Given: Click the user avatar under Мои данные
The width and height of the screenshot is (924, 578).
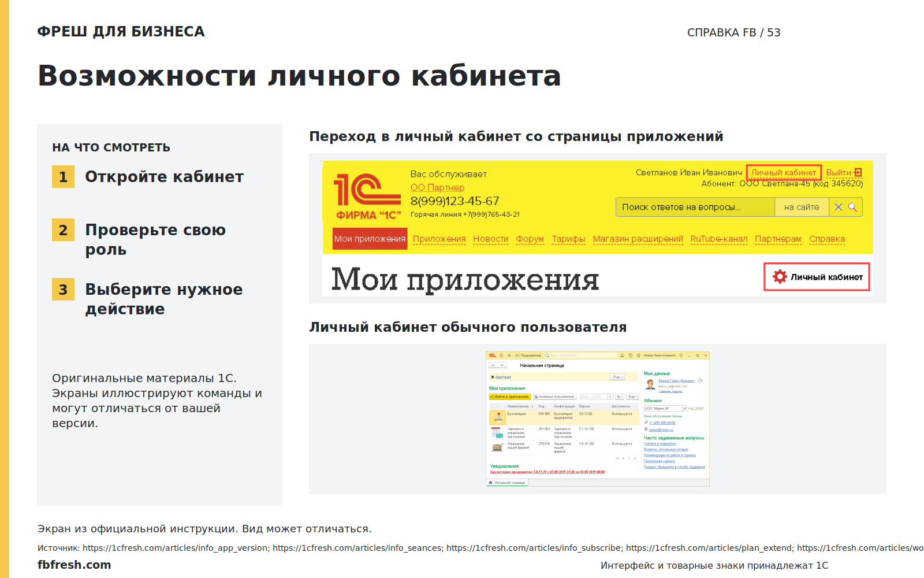Looking at the screenshot, I should [650, 384].
